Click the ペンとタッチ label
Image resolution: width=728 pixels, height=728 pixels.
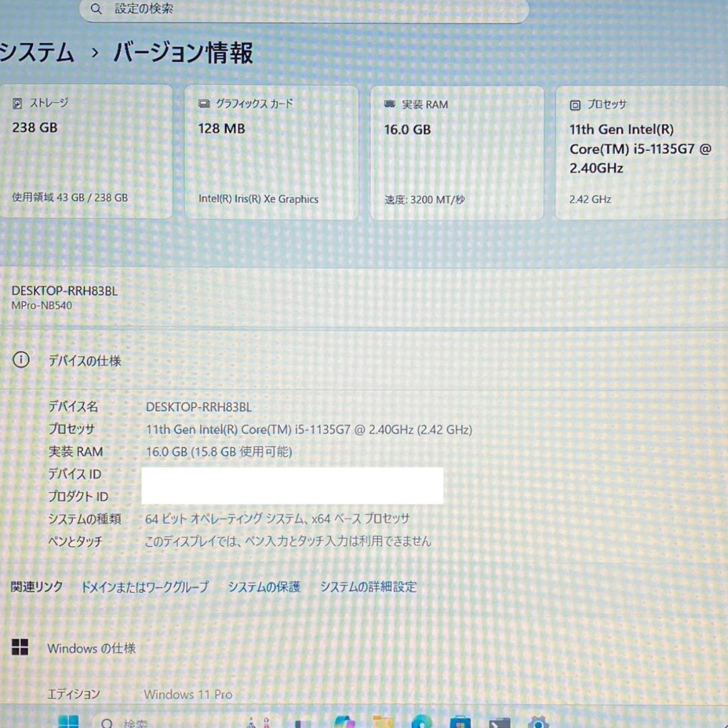point(75,541)
